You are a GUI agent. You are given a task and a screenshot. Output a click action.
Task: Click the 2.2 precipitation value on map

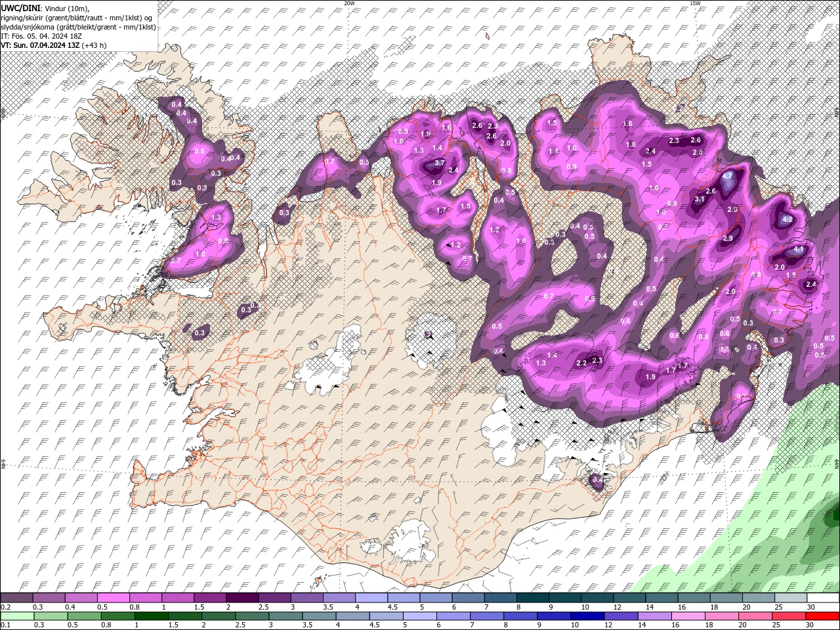click(x=581, y=364)
